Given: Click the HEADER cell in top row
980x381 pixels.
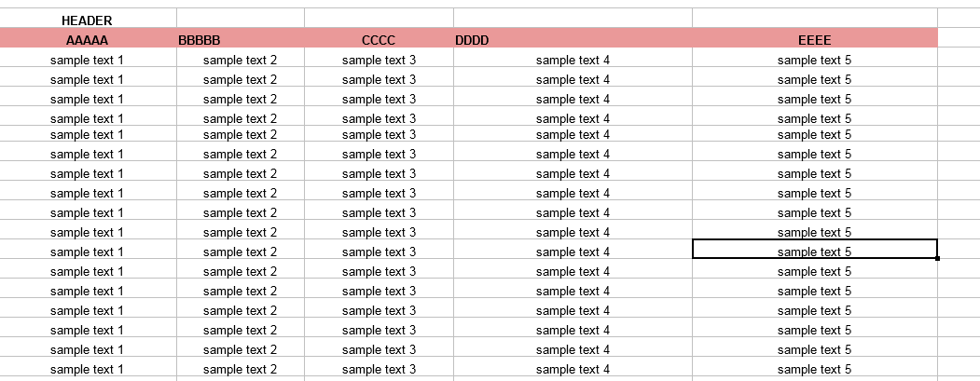Looking at the screenshot, I should pyautogui.click(x=87, y=20).
